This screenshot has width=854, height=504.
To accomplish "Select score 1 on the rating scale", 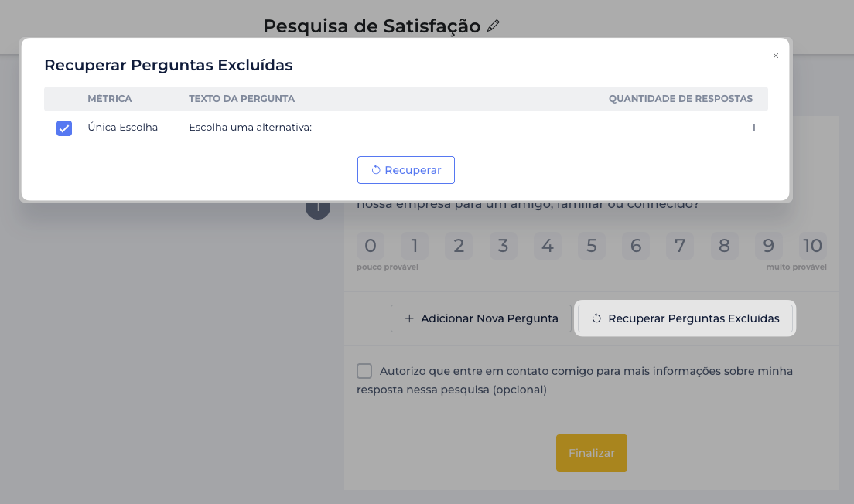I will coord(415,246).
